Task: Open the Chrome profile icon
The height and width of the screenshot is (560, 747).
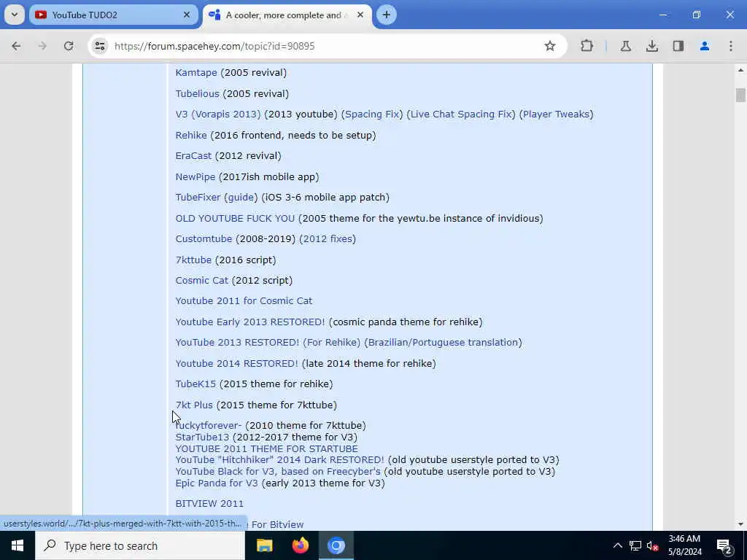Action: click(x=705, y=46)
